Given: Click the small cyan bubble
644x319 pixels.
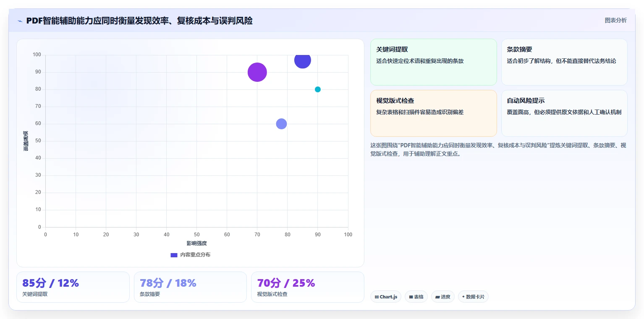Looking at the screenshot, I should click(x=318, y=89).
